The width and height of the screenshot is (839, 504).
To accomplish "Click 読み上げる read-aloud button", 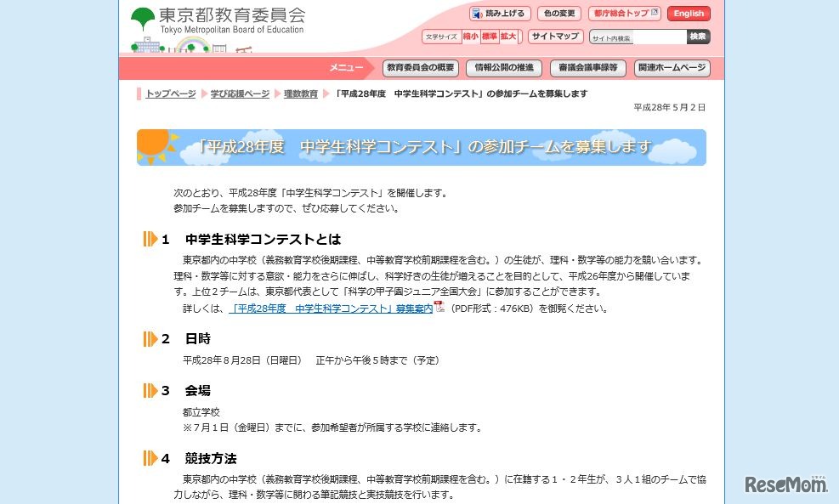I will tap(500, 14).
